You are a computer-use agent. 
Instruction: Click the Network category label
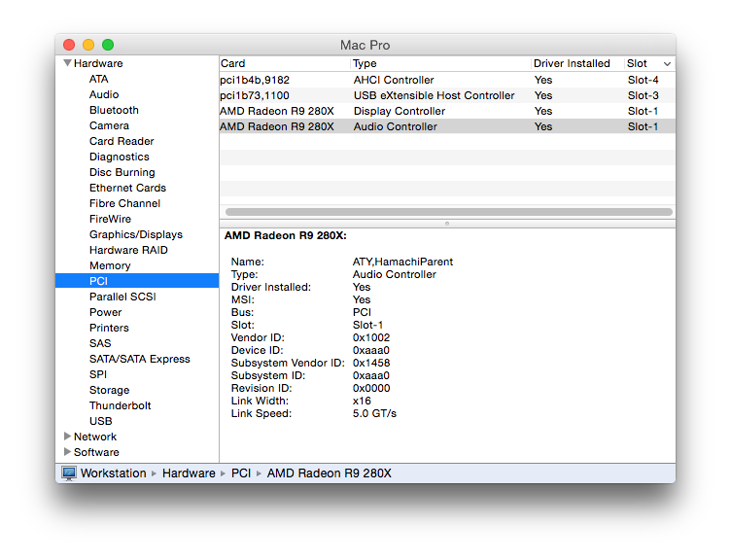click(95, 437)
